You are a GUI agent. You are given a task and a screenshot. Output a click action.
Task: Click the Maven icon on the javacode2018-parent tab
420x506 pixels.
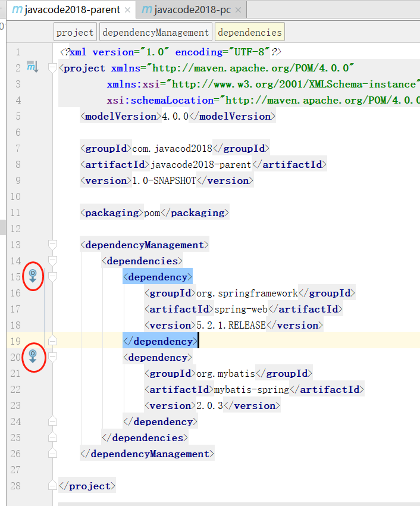point(17,10)
